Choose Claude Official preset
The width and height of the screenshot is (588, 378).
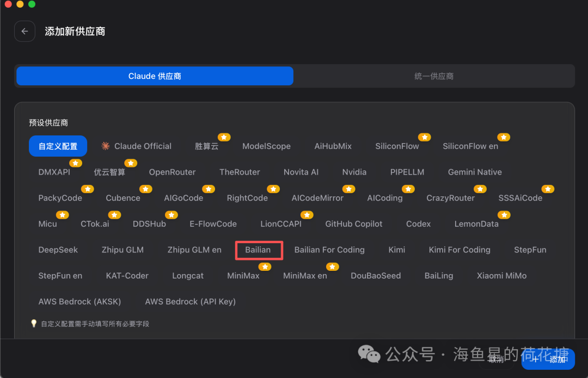(x=137, y=146)
